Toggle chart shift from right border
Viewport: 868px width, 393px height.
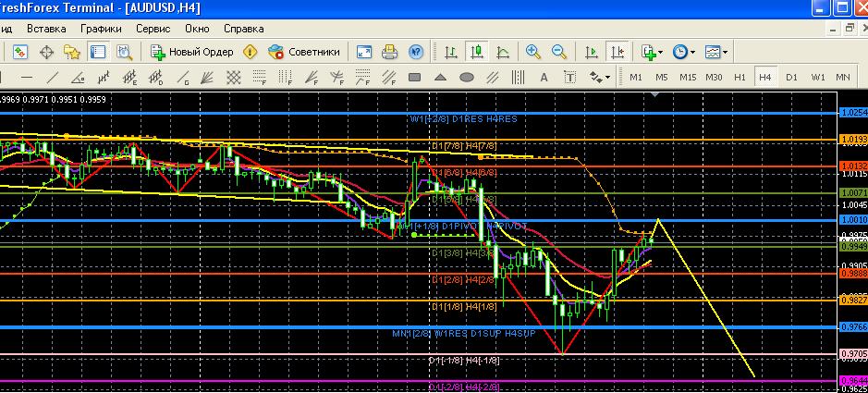tap(617, 52)
